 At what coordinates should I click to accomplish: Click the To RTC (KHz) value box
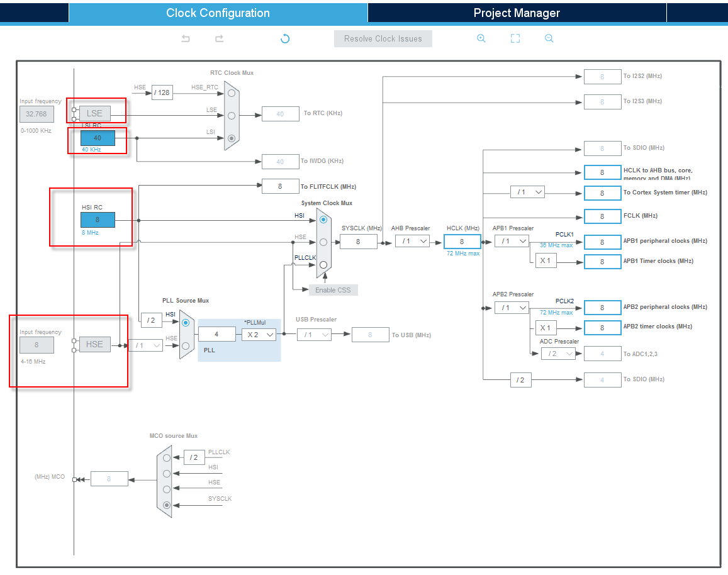281,114
